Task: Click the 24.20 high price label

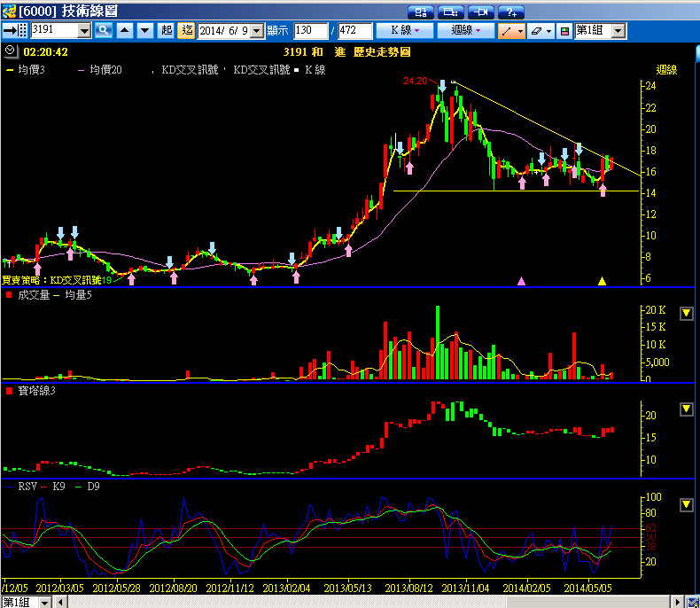Action: (x=416, y=81)
